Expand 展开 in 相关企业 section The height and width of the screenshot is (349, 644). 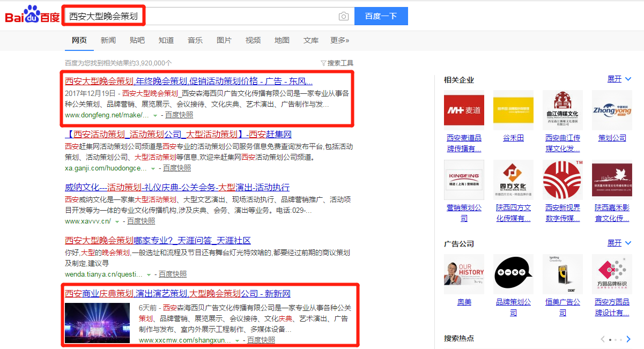tap(619, 79)
